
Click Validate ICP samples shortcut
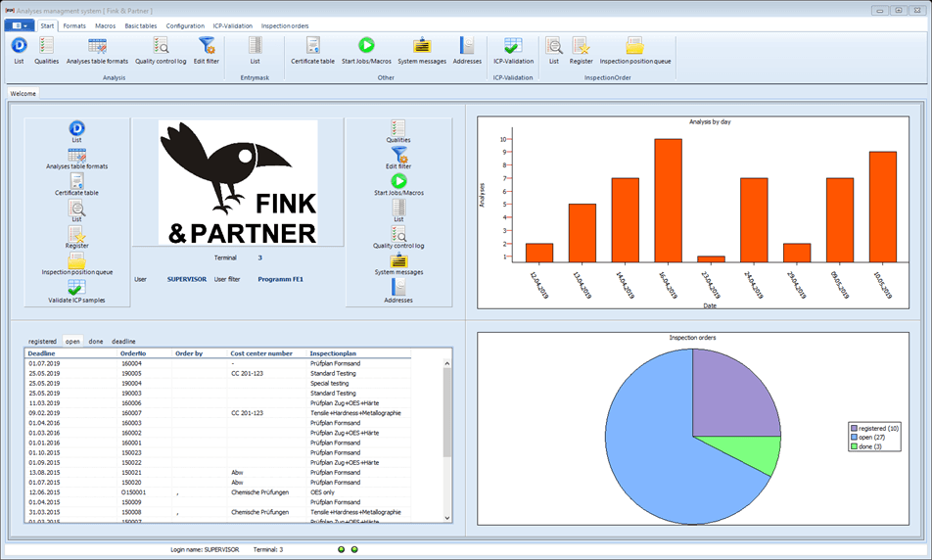(76, 291)
